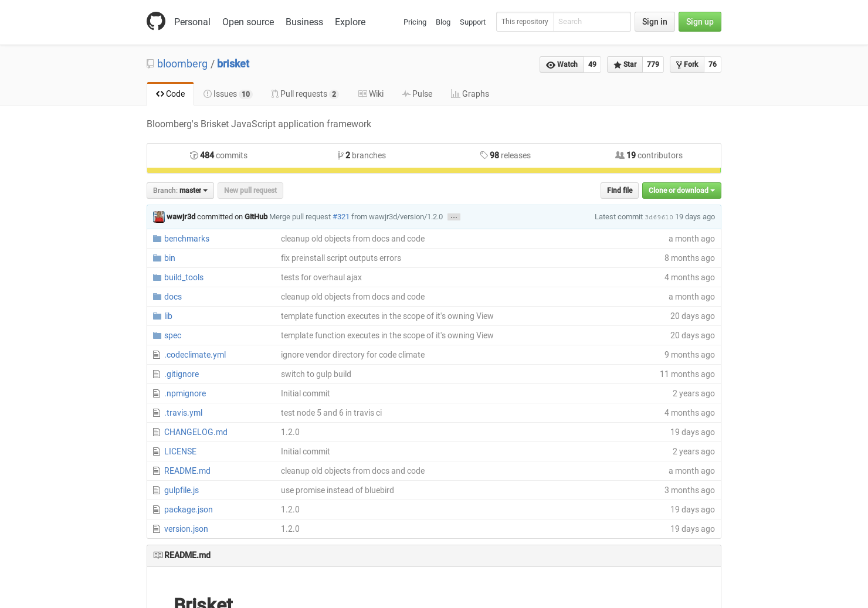Open the Explore header link
The image size is (868, 608).
[350, 22]
